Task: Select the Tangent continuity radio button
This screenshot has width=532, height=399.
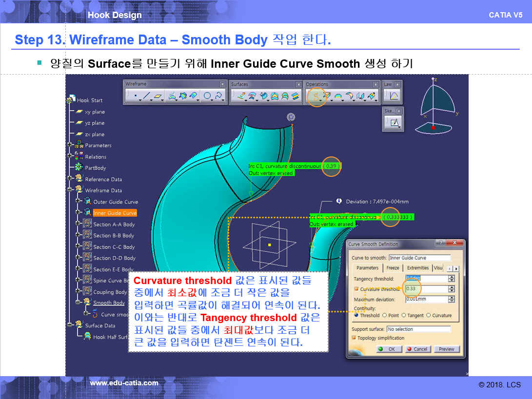Action: point(403,315)
